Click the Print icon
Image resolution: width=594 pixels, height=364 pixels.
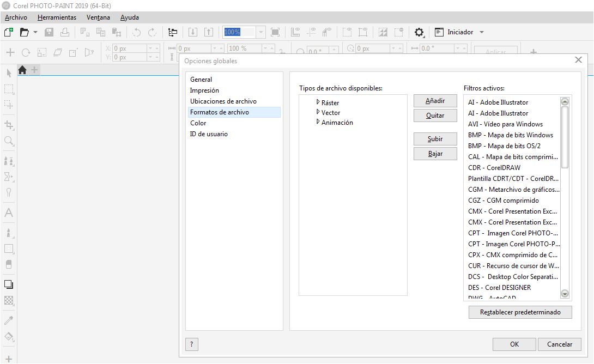65,32
